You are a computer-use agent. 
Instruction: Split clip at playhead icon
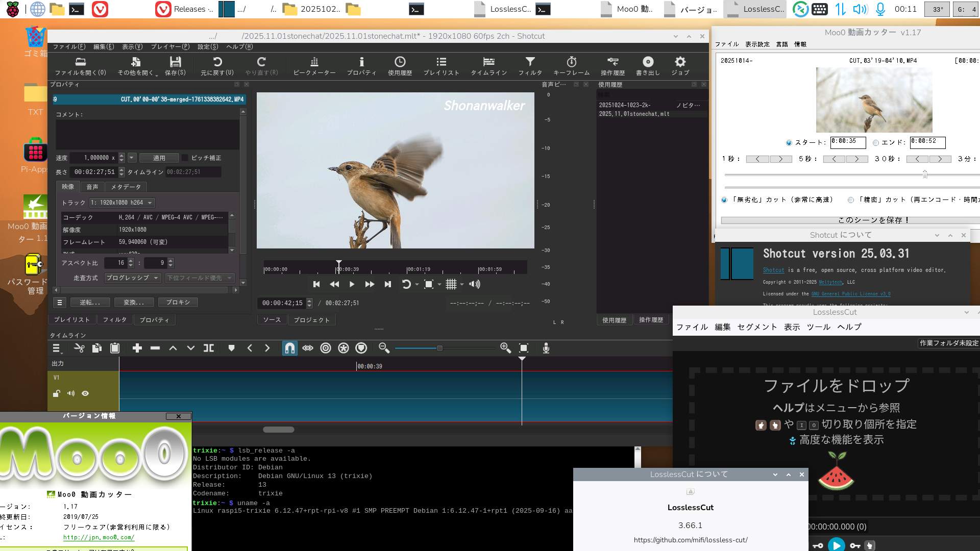click(208, 348)
